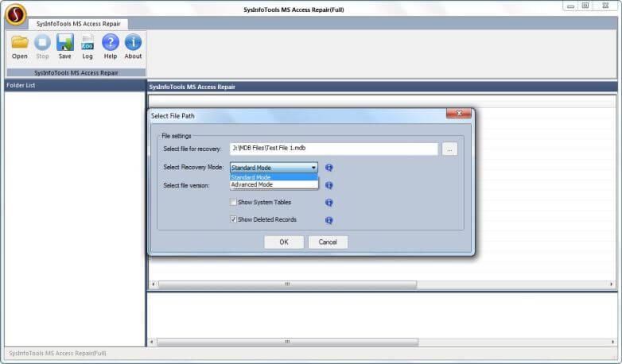Click the browse button with three dots
Screen dimensions: 622x364
tap(449, 149)
